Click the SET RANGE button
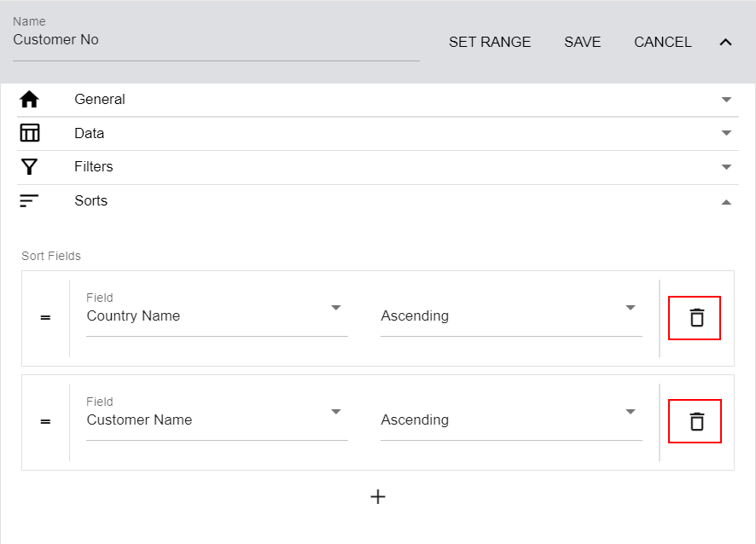756x544 pixels. click(x=490, y=42)
